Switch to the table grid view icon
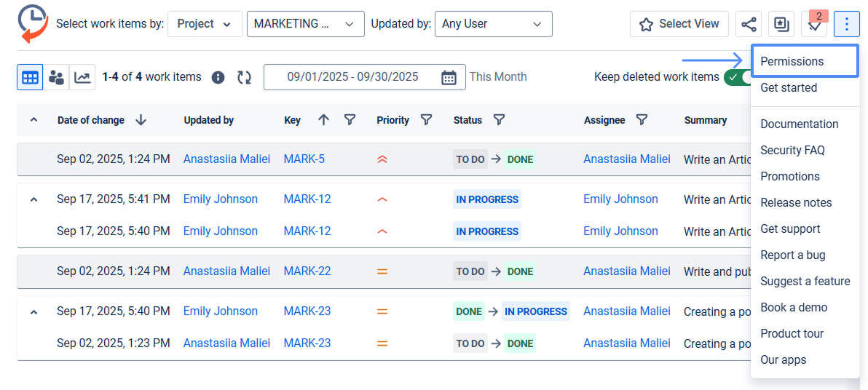The image size is (868, 390). (30, 77)
